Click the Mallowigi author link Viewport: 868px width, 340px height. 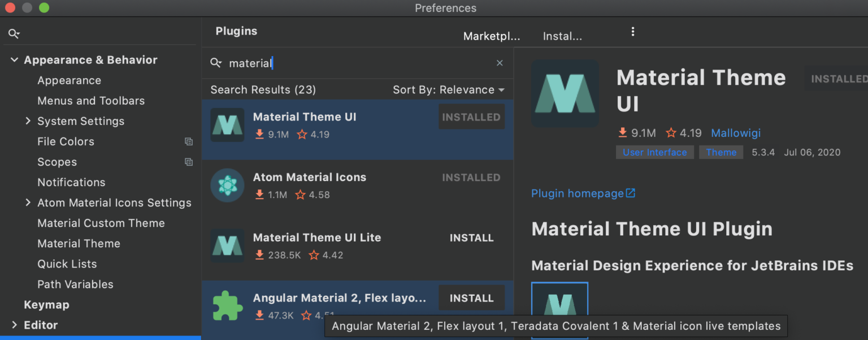click(x=735, y=133)
